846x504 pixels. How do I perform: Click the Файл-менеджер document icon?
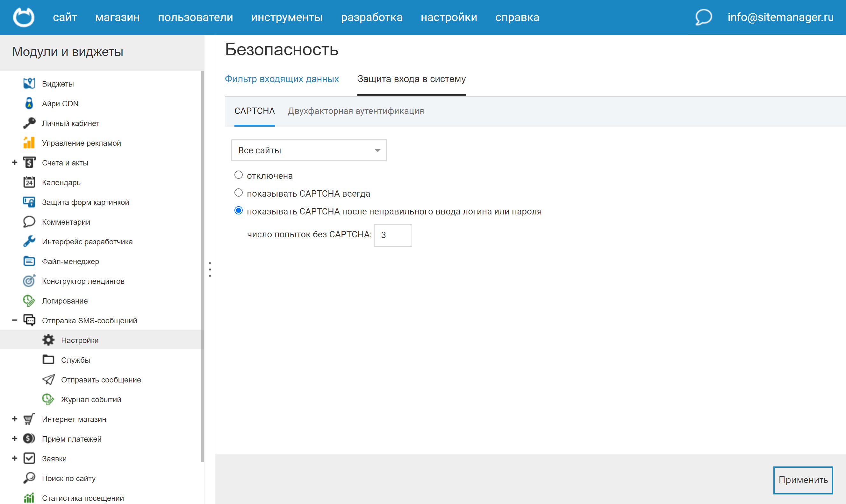(29, 261)
